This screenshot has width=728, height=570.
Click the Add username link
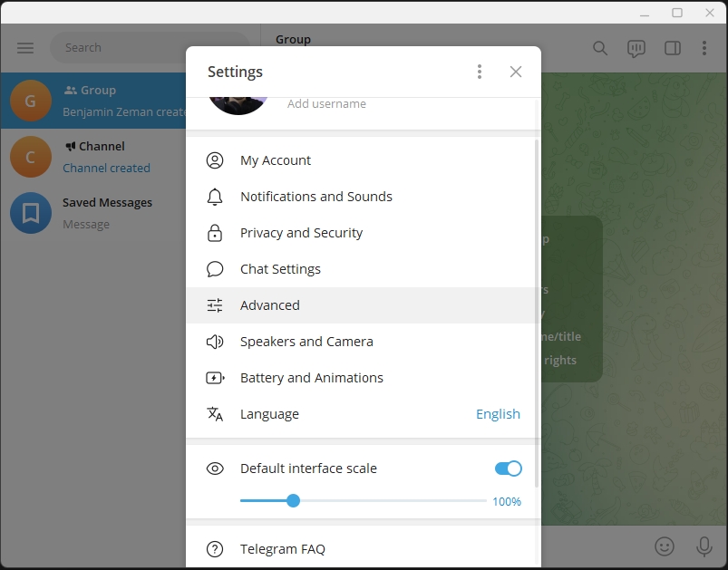(326, 104)
